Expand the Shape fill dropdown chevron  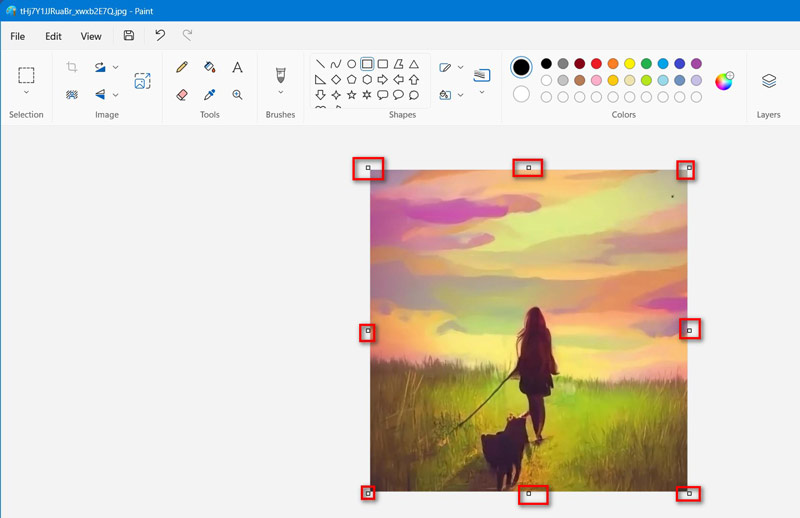(x=461, y=95)
